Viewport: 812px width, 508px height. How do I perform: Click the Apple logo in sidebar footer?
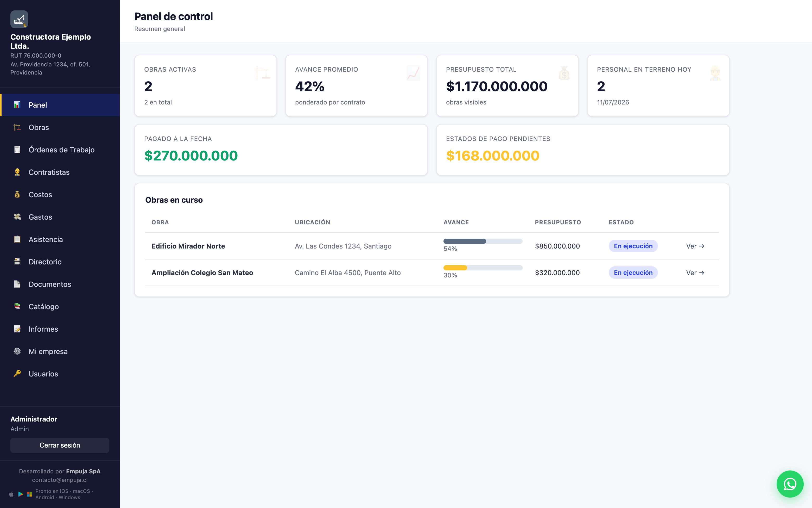(11, 494)
